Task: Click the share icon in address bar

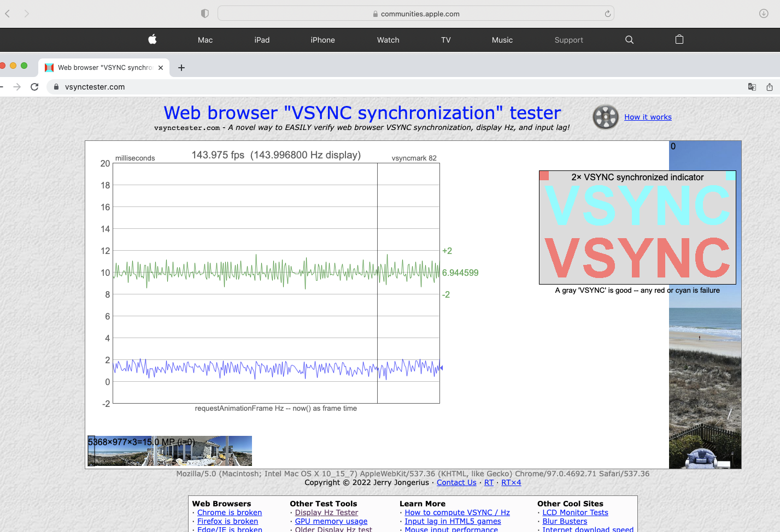Action: (770, 87)
